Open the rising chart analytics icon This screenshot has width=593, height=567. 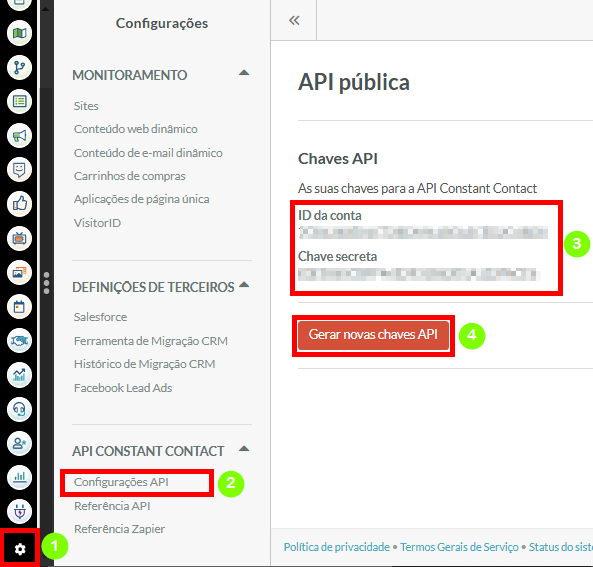(19, 375)
